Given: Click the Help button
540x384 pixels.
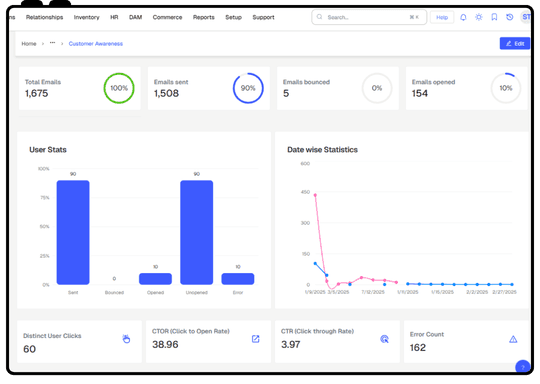Looking at the screenshot, I should [x=442, y=17].
